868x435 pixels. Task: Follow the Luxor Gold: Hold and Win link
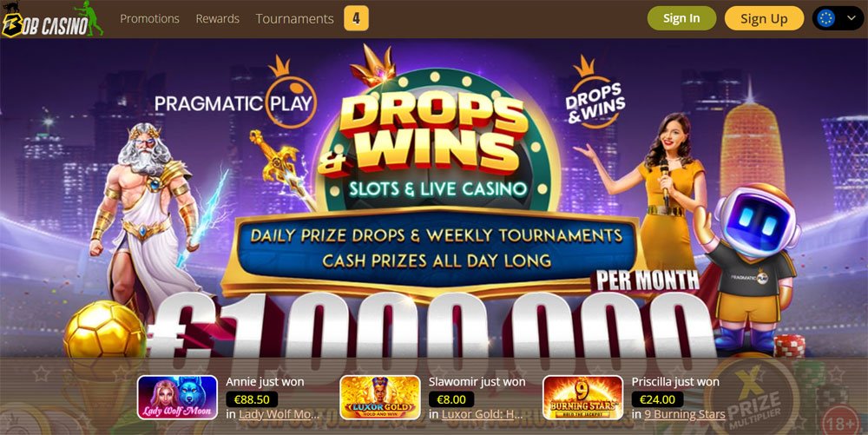[482, 414]
